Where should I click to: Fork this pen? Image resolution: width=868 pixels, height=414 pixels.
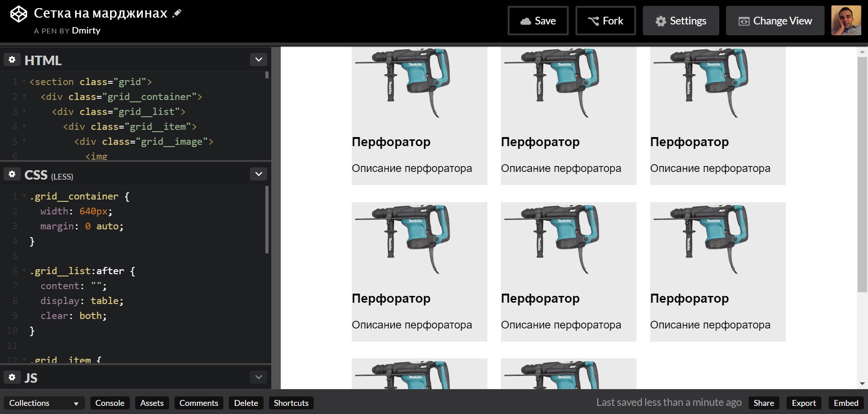pos(605,21)
